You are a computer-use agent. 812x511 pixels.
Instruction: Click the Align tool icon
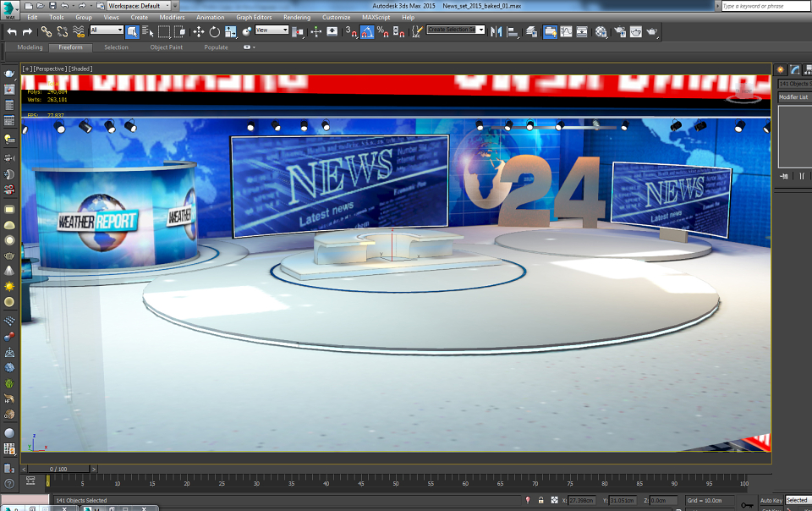513,32
